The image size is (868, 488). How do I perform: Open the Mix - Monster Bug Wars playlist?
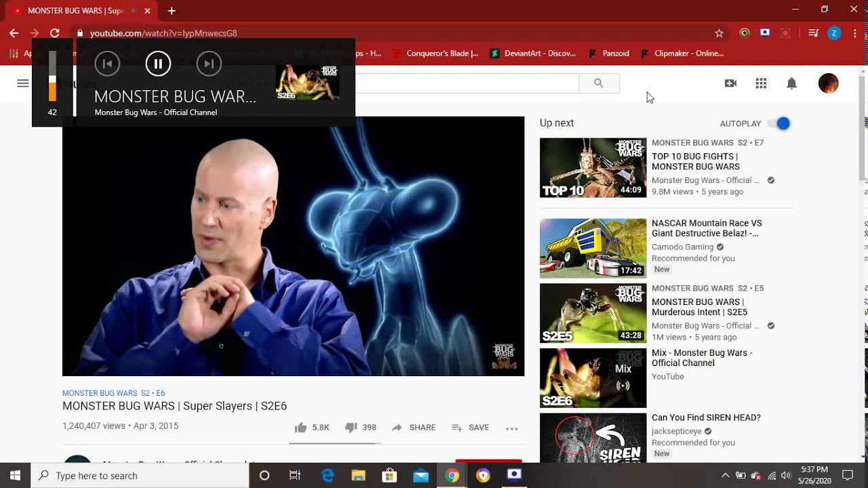coord(702,358)
